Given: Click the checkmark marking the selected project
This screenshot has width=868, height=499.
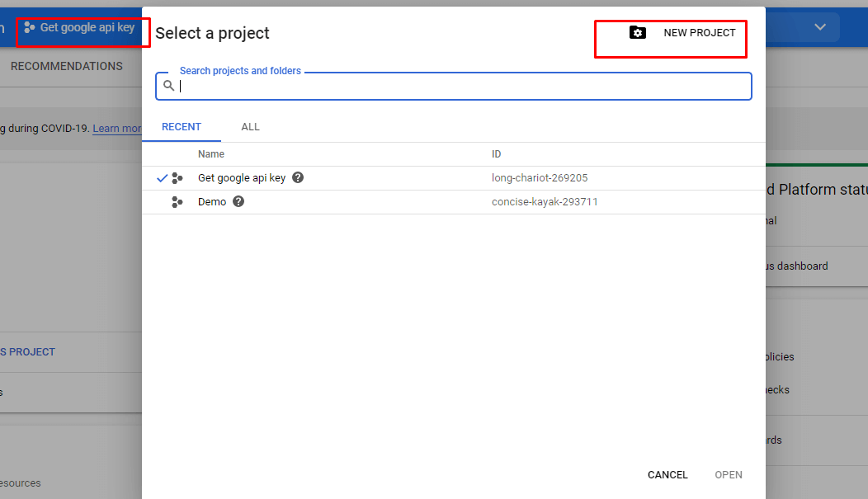Looking at the screenshot, I should 162,177.
